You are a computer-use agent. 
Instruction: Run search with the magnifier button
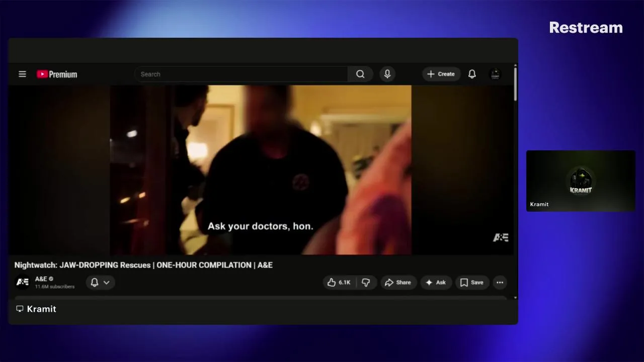click(x=360, y=74)
